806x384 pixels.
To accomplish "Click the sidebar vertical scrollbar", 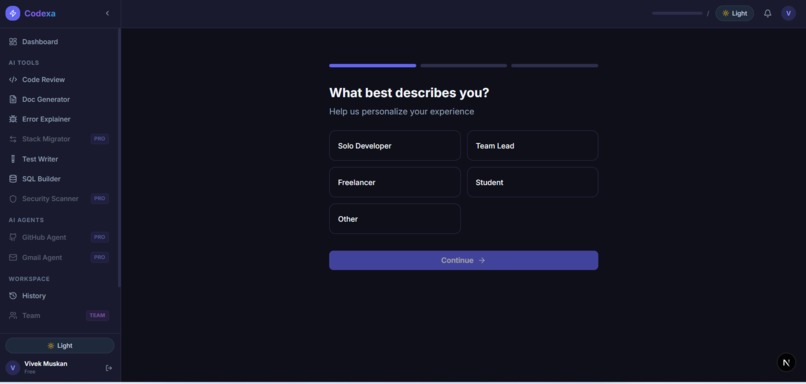I will coord(119,157).
